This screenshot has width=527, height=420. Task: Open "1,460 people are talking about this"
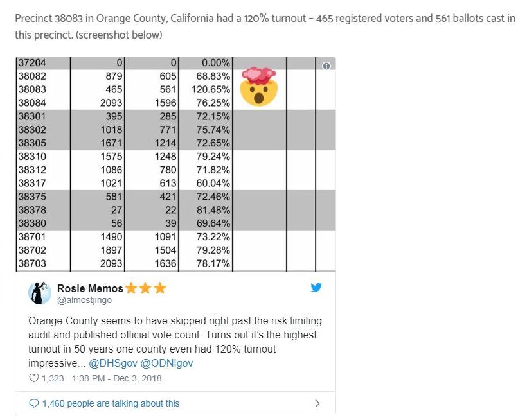pos(111,403)
